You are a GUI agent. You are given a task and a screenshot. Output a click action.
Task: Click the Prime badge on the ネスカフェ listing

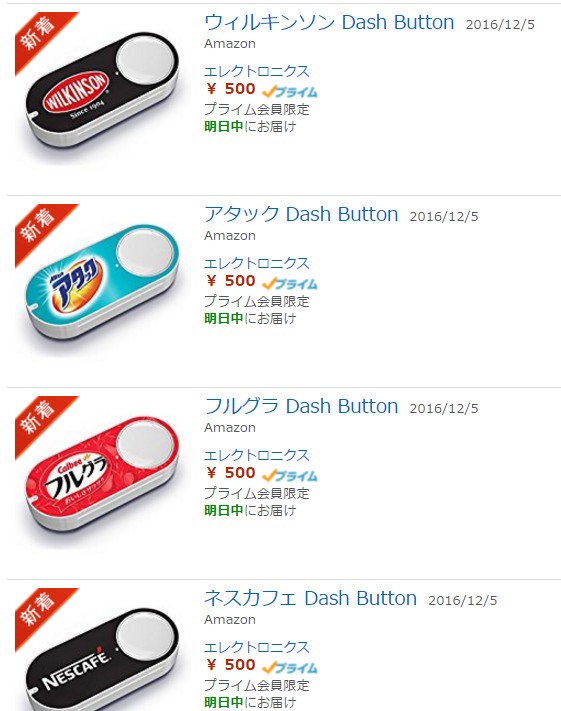[290, 668]
